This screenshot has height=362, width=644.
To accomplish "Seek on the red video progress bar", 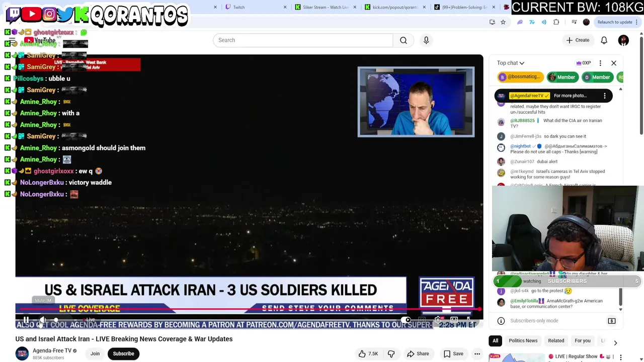I will (249, 310).
